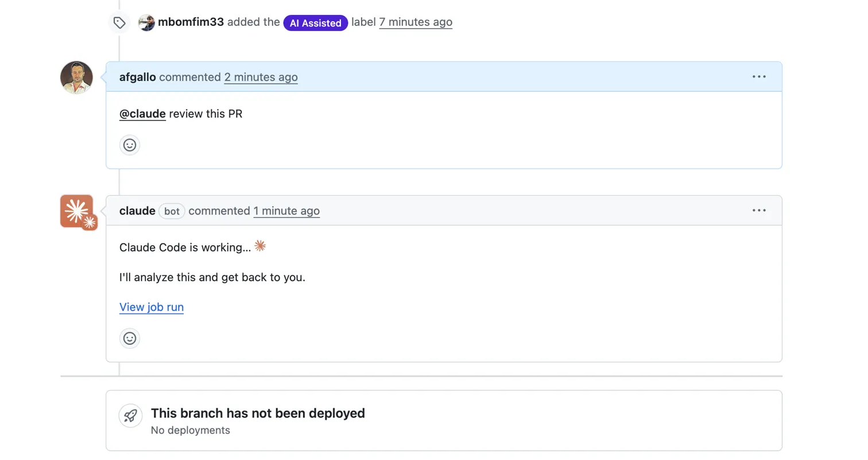
Task: Select 'I'll analyze this and get back' text
Action: (x=212, y=277)
